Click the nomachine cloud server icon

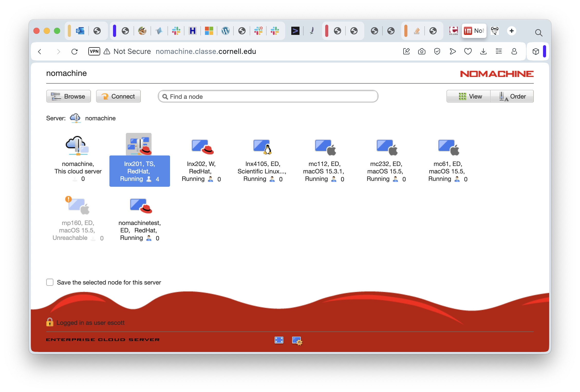(77, 146)
